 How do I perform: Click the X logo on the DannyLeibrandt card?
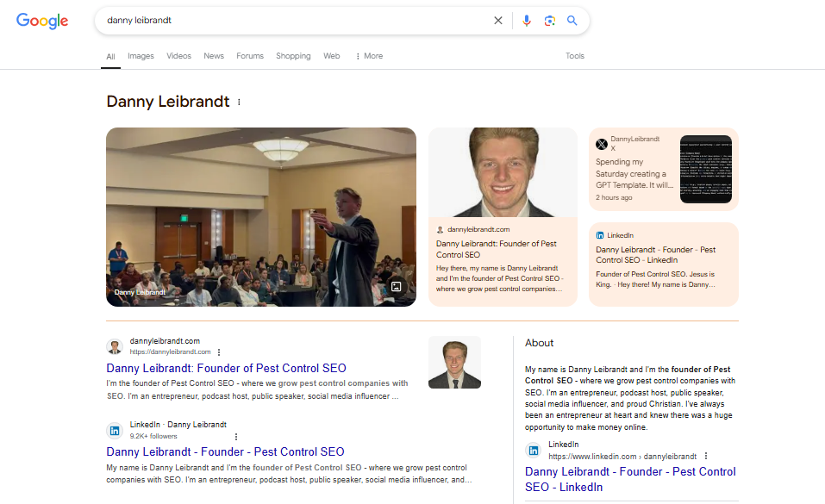602,144
